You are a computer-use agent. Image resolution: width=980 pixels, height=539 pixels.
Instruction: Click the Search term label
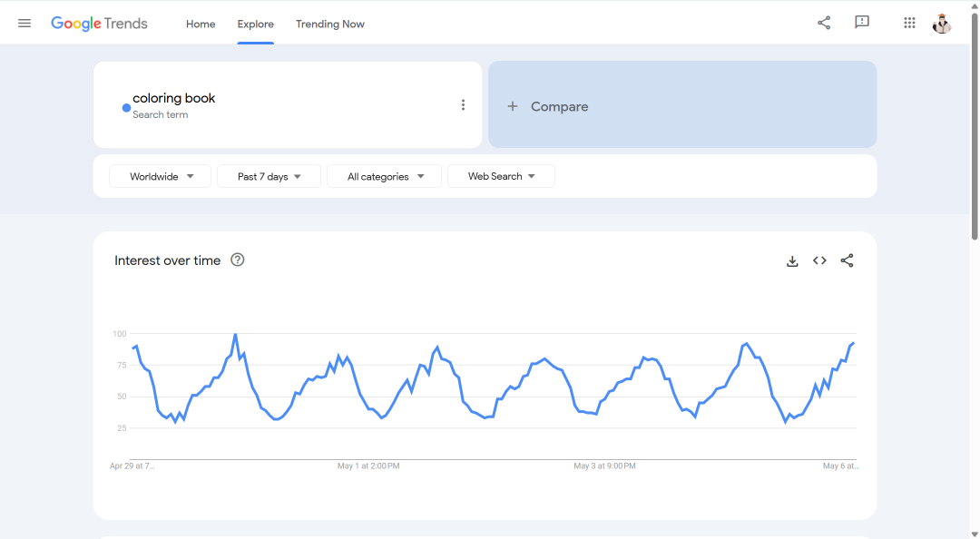[x=160, y=115]
